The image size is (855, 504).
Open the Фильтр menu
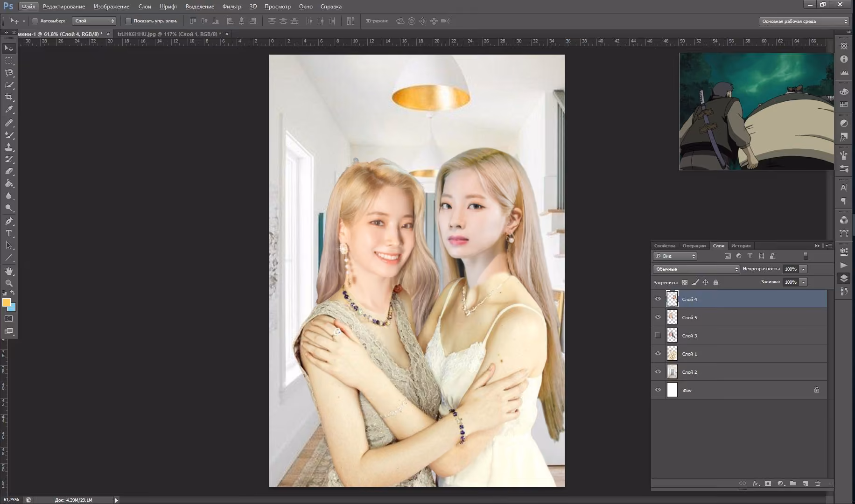232,7
